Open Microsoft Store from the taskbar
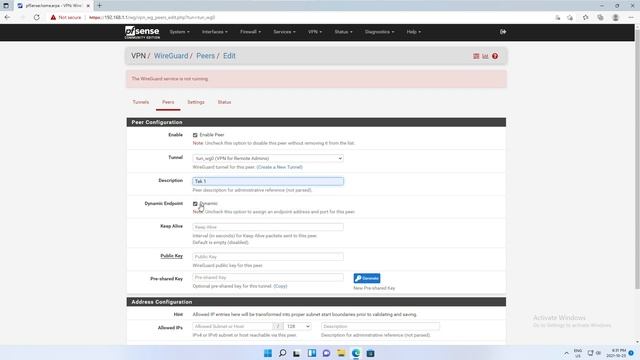The image size is (640, 360). point(370,353)
